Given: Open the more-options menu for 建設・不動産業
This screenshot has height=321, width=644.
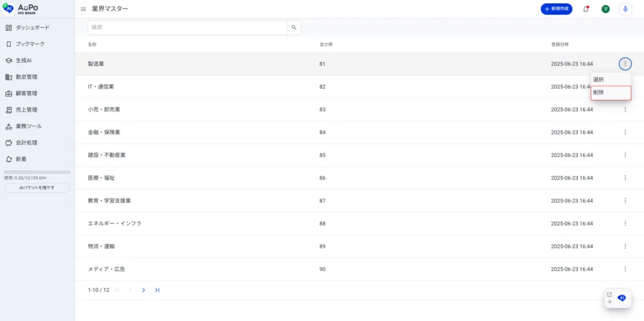Looking at the screenshot, I should point(625,155).
